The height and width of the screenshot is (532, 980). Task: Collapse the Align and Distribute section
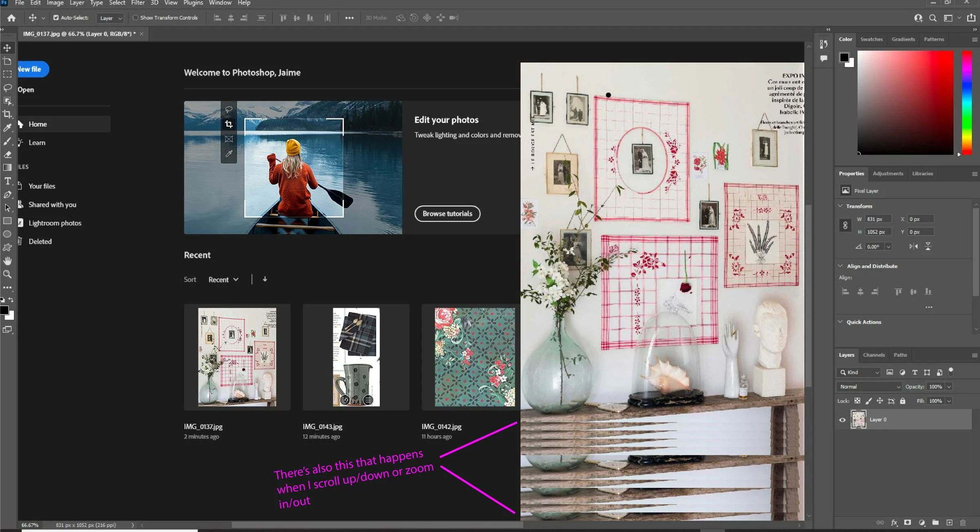pos(840,266)
